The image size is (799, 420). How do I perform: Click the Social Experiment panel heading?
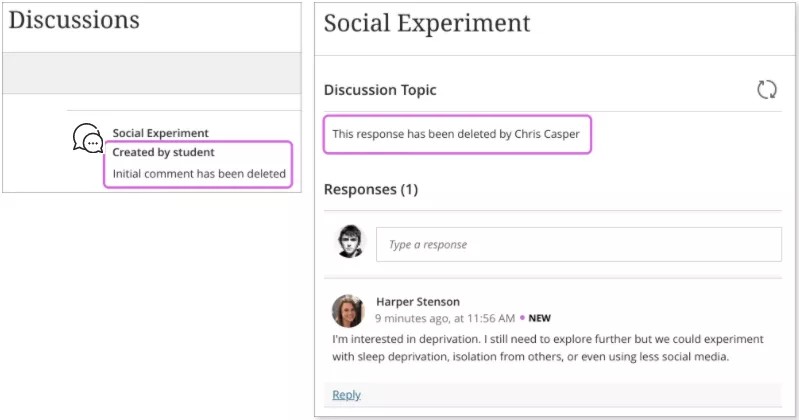click(x=427, y=23)
